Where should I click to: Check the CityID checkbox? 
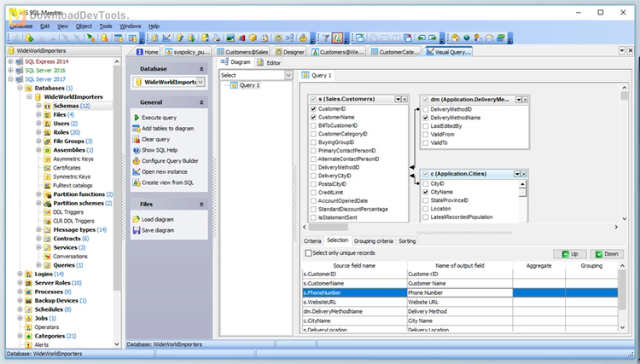[426, 184]
